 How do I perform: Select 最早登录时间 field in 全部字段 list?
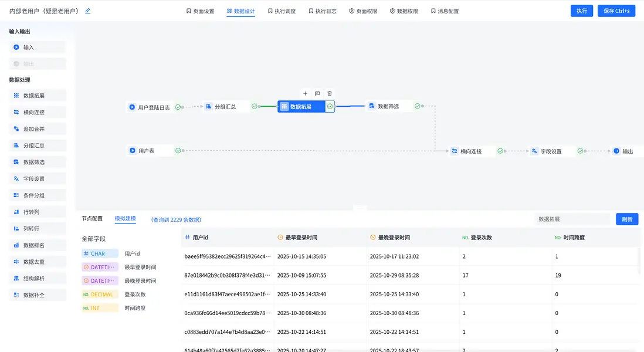[x=119, y=268]
